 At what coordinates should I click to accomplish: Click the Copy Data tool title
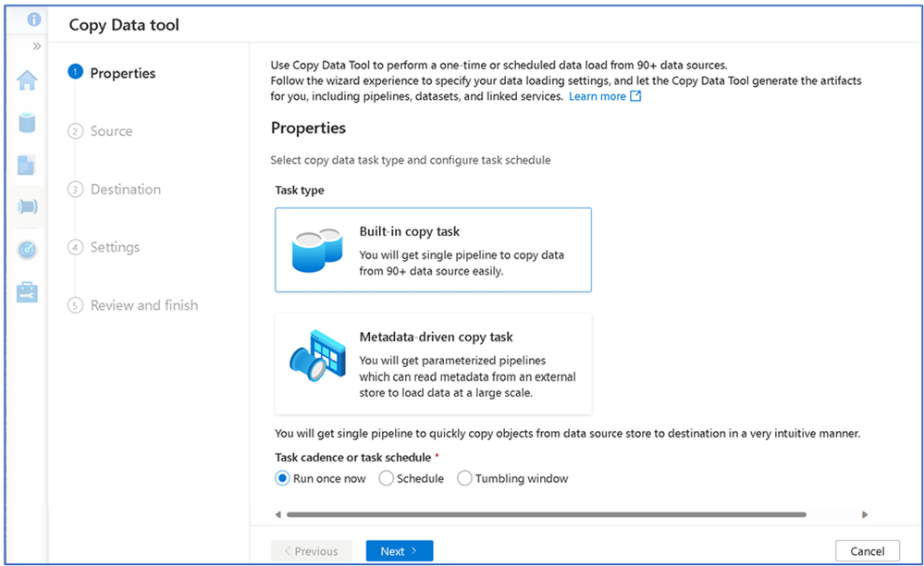click(124, 25)
